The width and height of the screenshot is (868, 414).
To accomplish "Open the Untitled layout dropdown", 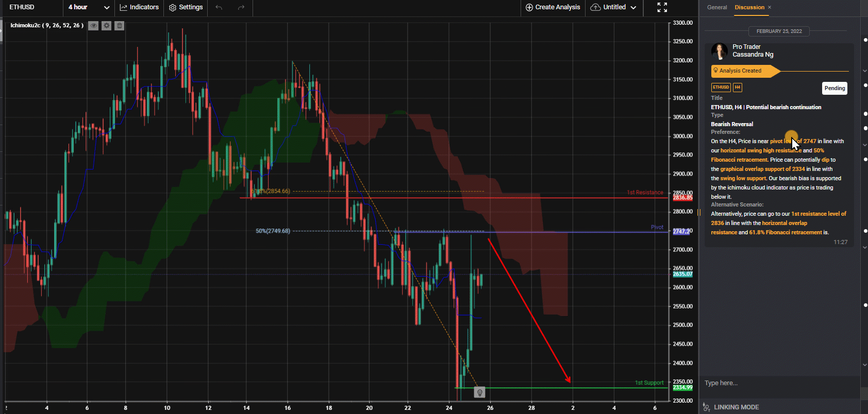I will (x=613, y=7).
